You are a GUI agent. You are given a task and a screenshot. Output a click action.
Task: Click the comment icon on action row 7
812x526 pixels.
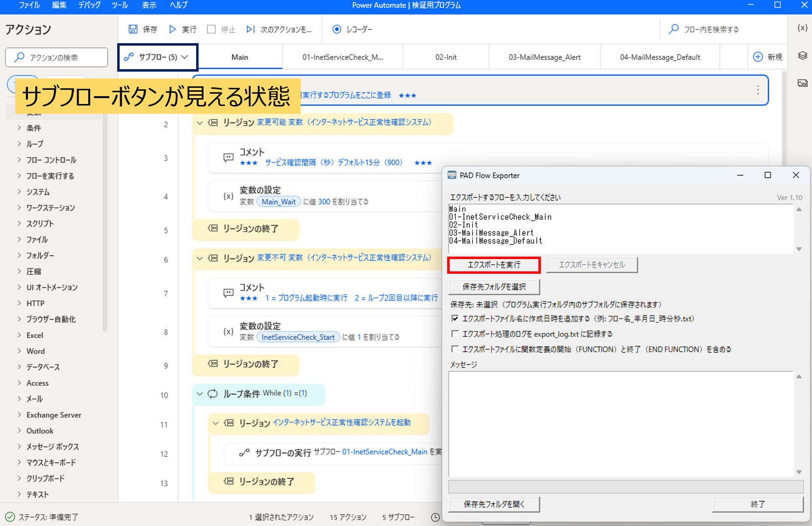[228, 293]
